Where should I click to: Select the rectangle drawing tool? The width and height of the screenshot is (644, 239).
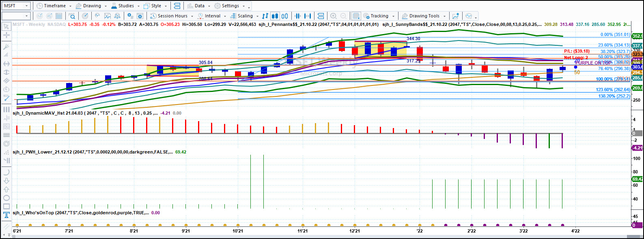[6, 207]
